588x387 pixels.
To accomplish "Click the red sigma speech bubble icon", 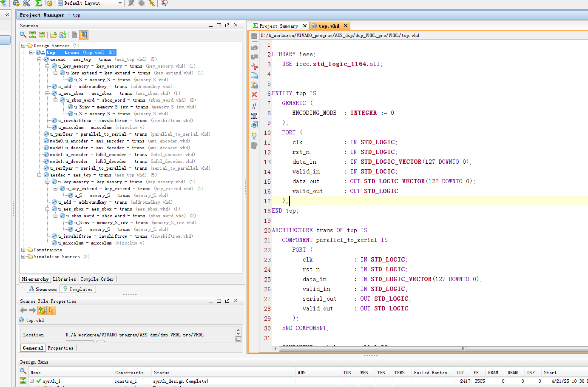I will [x=164, y=3].
